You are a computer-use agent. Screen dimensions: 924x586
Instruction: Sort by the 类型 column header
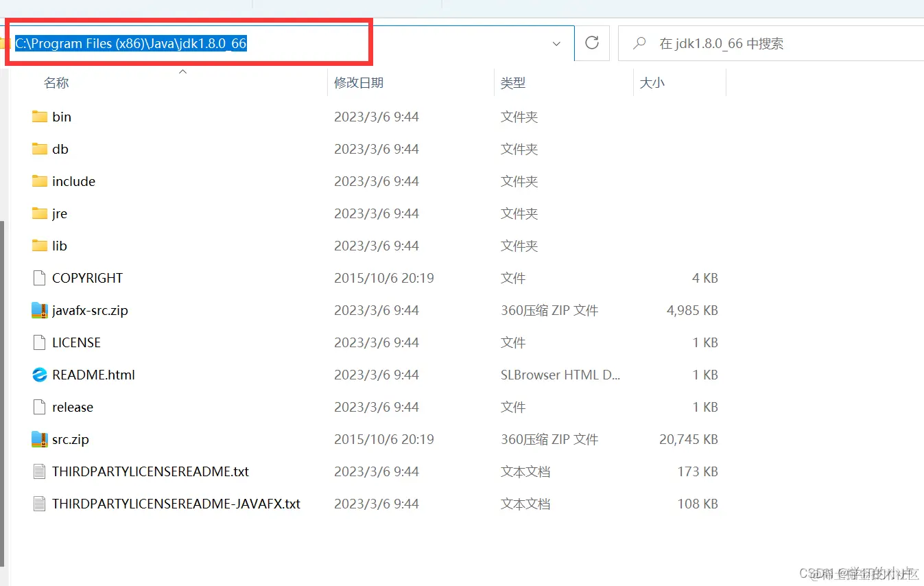tap(513, 83)
